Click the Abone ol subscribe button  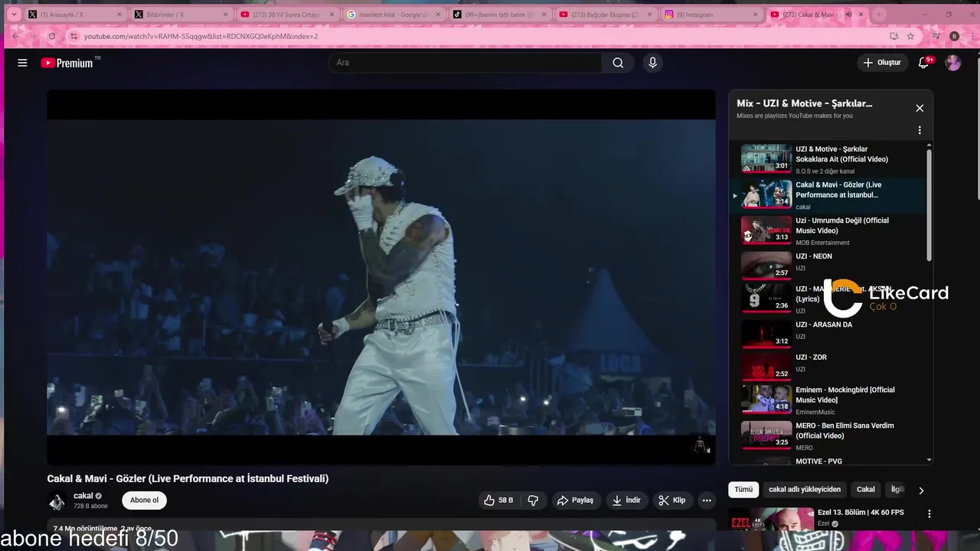(x=144, y=500)
